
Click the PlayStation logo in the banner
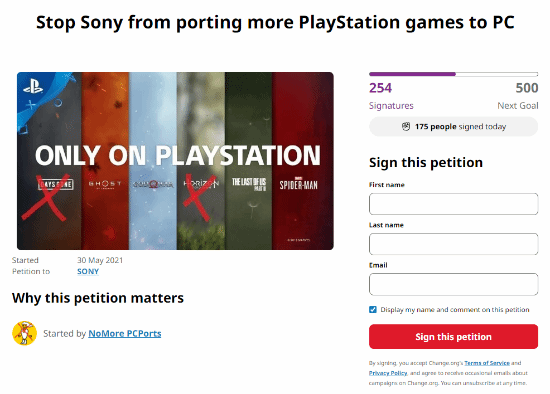33,87
